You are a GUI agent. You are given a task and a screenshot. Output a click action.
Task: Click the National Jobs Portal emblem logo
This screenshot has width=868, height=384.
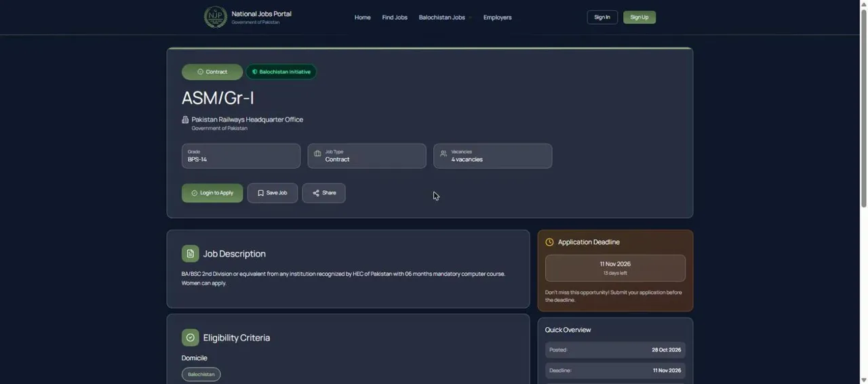pos(216,17)
